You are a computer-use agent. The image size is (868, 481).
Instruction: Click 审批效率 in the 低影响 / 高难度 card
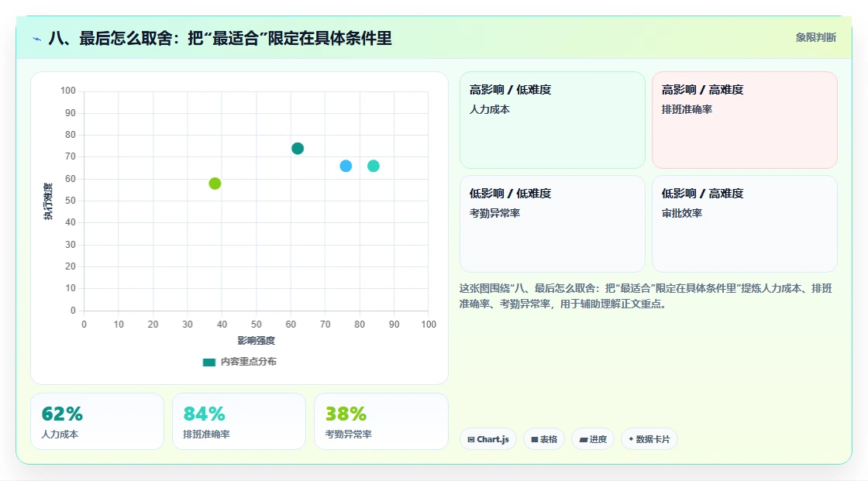click(x=681, y=213)
